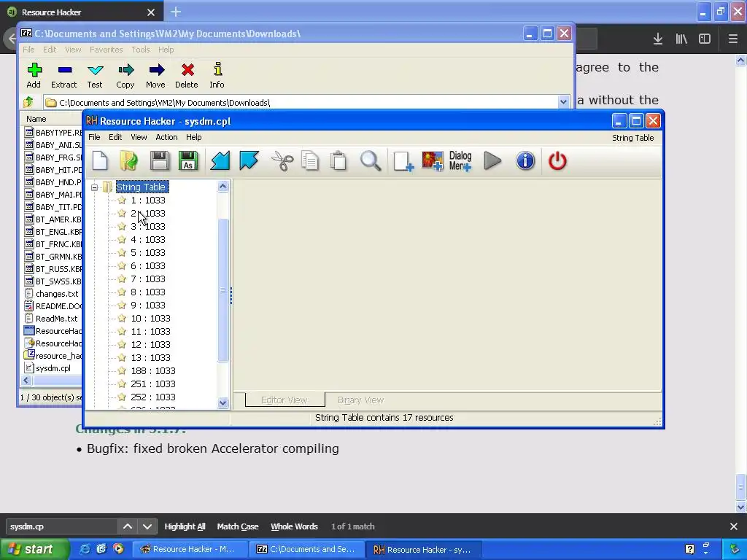Click the red Delete icon in 7-Zip

point(187,75)
